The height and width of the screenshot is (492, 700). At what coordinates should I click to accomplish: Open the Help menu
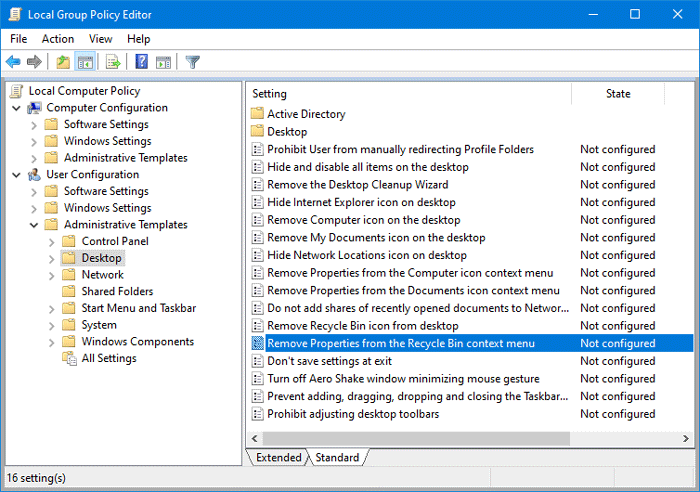click(x=138, y=39)
